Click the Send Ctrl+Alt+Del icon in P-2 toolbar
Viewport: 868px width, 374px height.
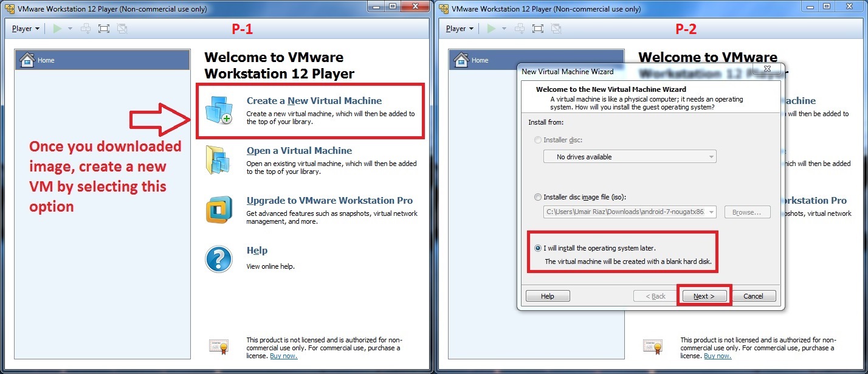click(x=520, y=29)
